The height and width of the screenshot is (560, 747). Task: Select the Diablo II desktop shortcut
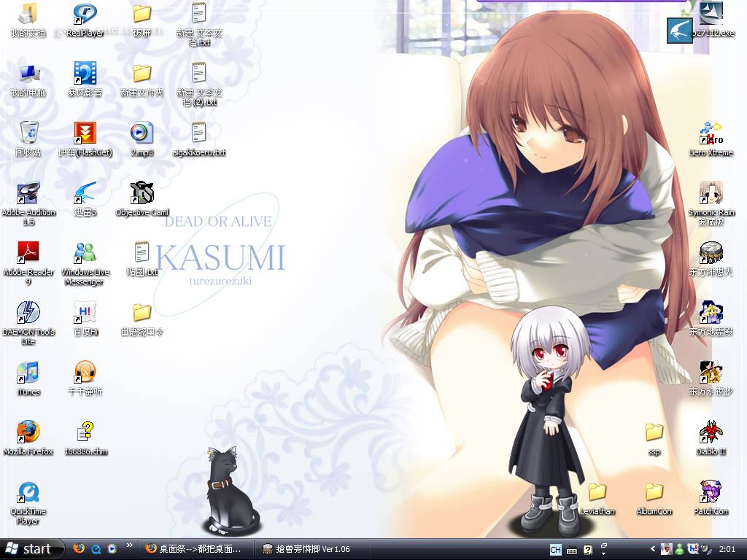pos(711,438)
